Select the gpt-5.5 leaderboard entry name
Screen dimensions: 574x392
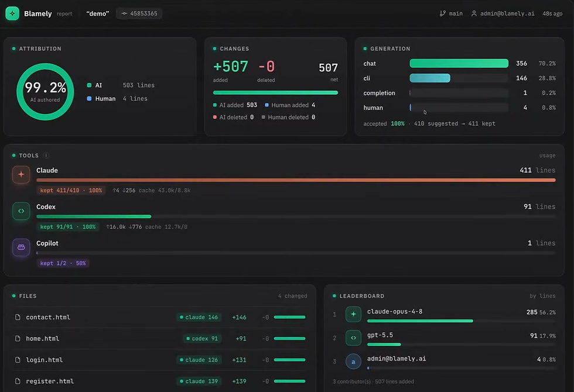point(380,335)
